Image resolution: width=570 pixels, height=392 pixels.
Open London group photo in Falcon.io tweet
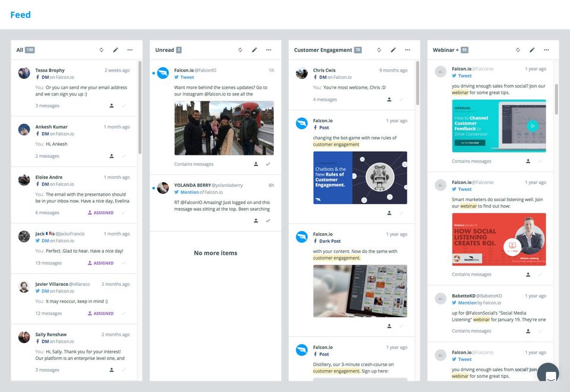[224, 128]
